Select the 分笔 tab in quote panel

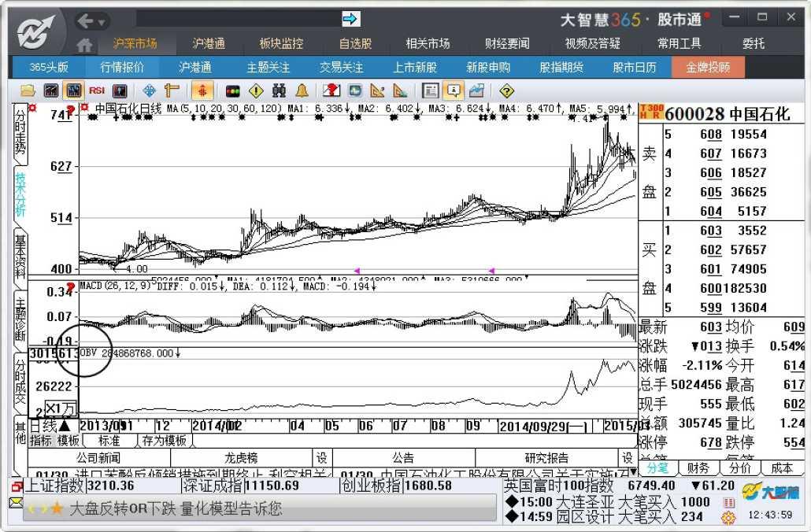657,468
